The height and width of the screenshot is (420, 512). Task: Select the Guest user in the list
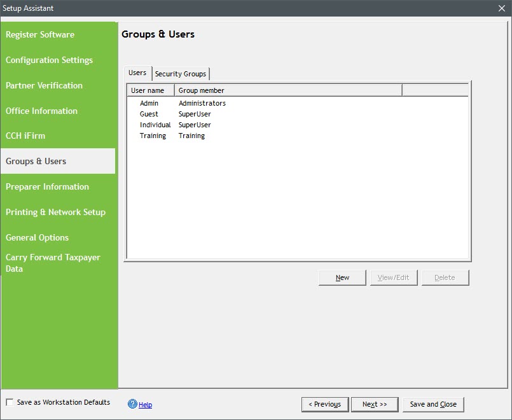(x=149, y=114)
